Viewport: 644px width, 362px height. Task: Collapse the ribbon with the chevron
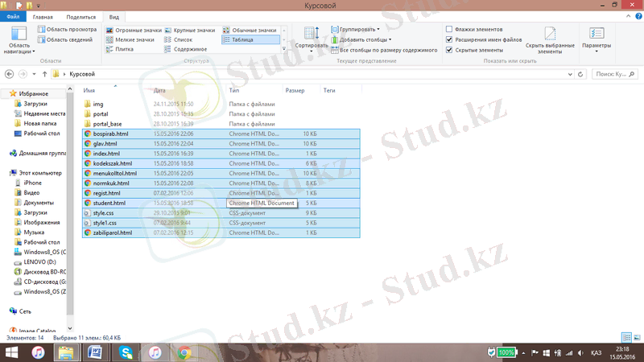[628, 16]
